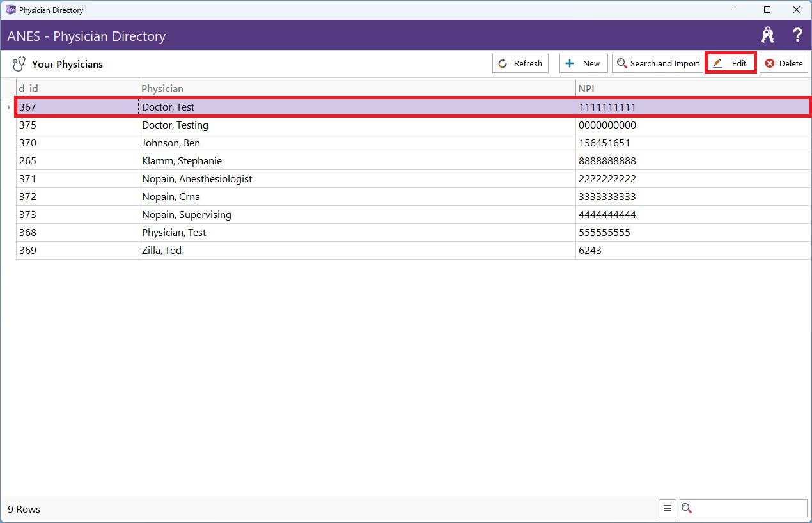Click the stethoscope icon beside Your Physicians

tap(19, 64)
